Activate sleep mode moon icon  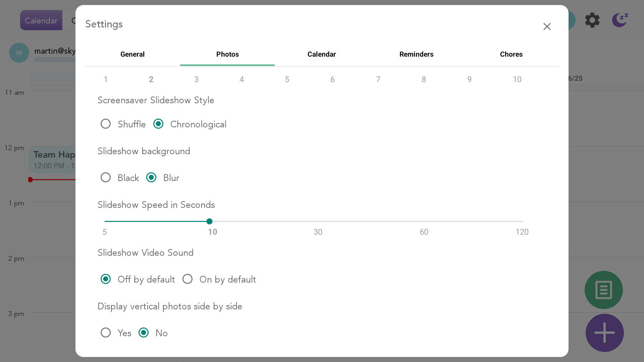tap(620, 20)
